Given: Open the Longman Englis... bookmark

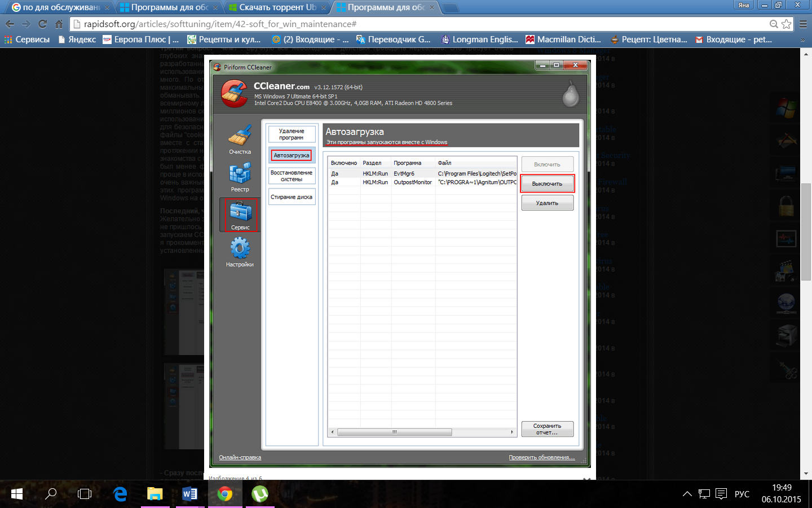Looking at the screenshot, I should coord(479,40).
